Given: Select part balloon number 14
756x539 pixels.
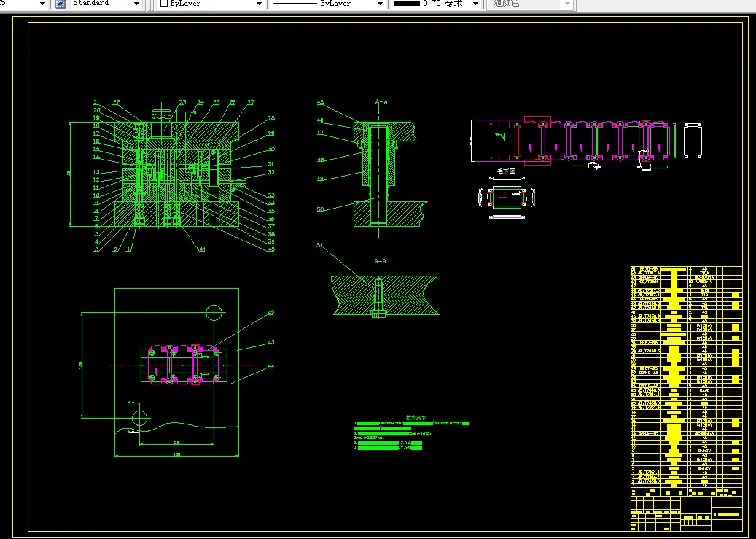Looking at the screenshot, I should (x=96, y=157).
